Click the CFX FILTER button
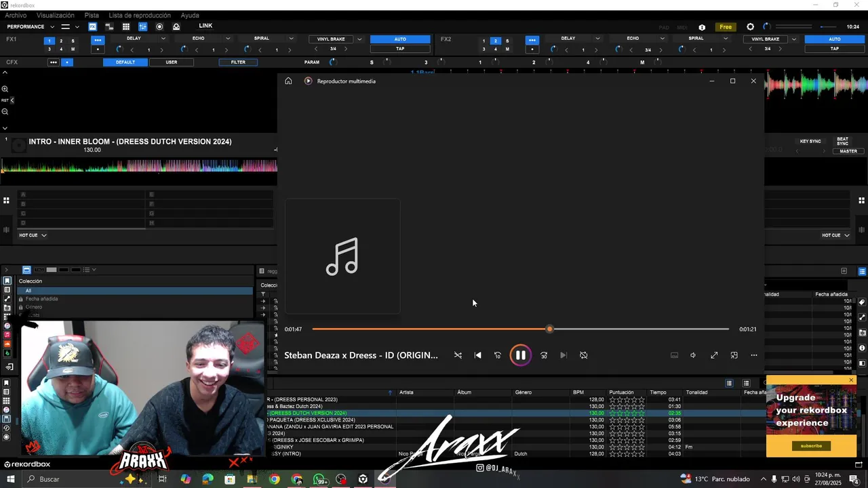This screenshot has height=488, width=868. (x=238, y=62)
